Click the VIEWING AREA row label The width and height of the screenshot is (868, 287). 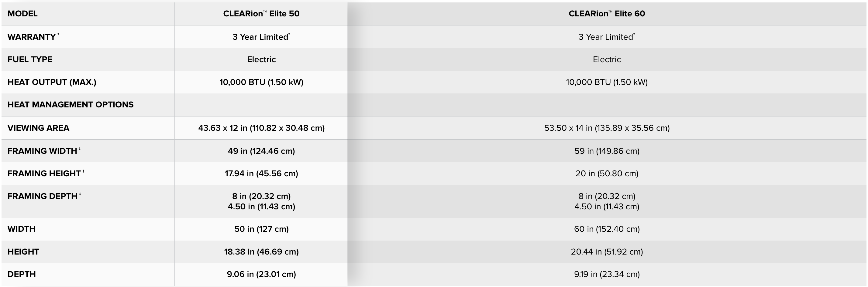[x=38, y=128]
